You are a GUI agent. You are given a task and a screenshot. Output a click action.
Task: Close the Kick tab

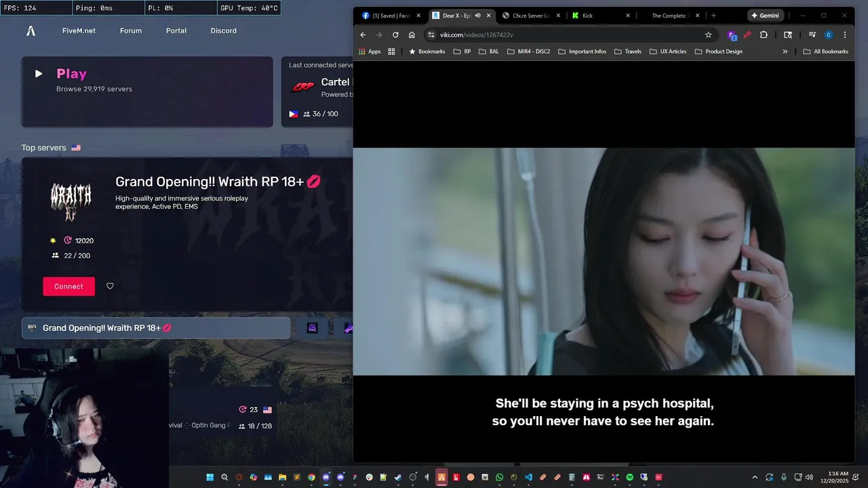628,16
